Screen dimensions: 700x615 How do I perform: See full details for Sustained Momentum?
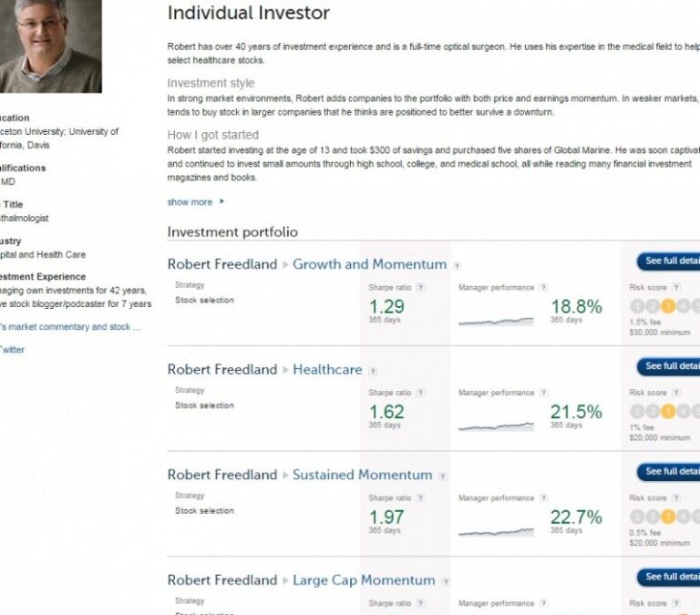pos(670,472)
